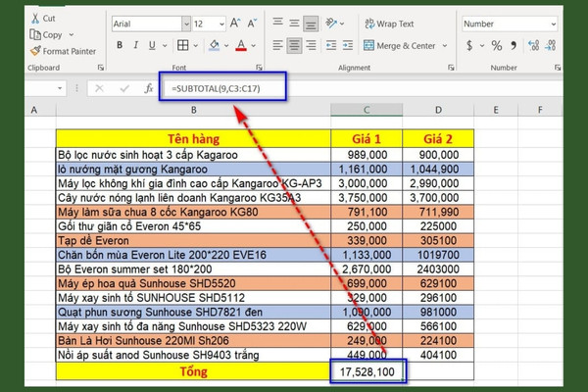588x392 pixels.
Task: Apply Accounting dollar format
Action: [469, 46]
